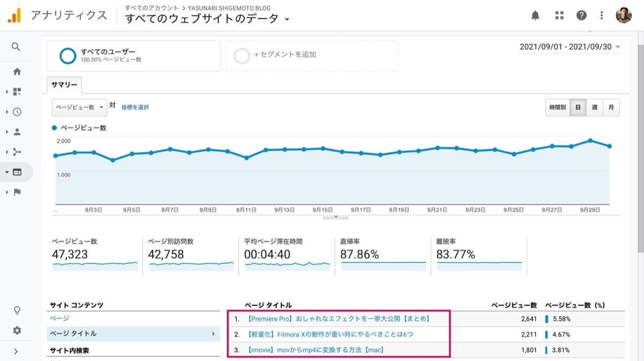The image size is (644, 361).
Task: Open the three-dot more options menu
Action: click(602, 16)
